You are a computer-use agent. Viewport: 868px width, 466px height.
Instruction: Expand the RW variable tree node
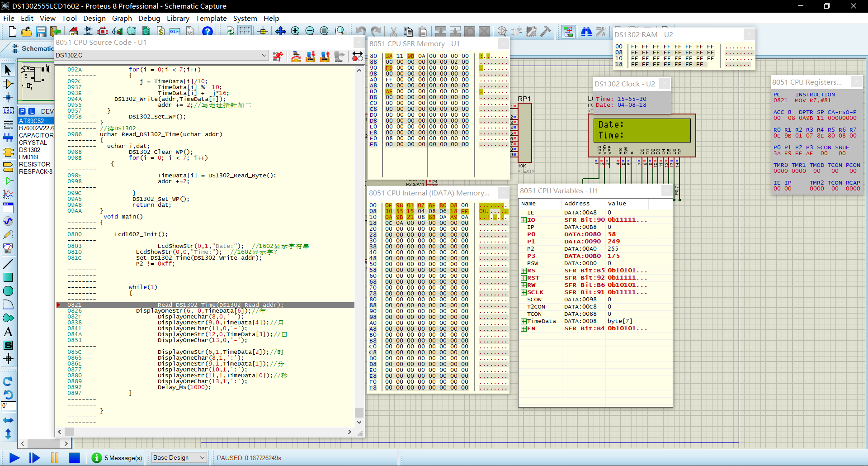pos(524,285)
